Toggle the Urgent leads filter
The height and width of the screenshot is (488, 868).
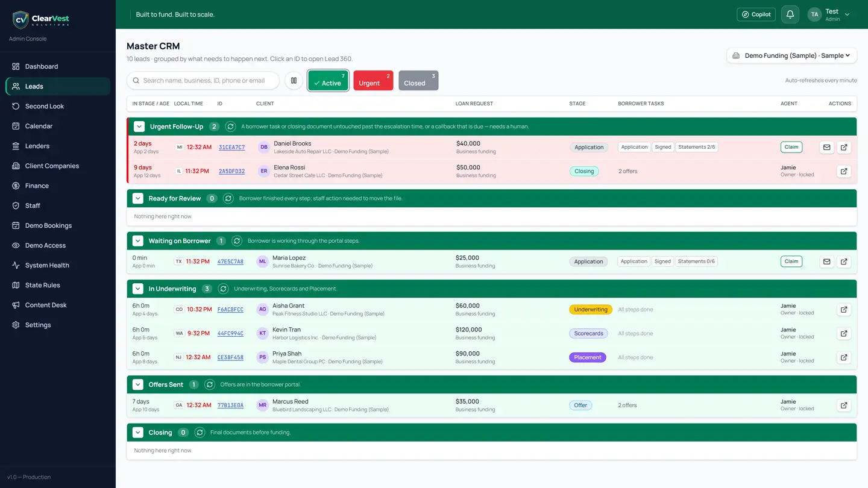coord(373,80)
